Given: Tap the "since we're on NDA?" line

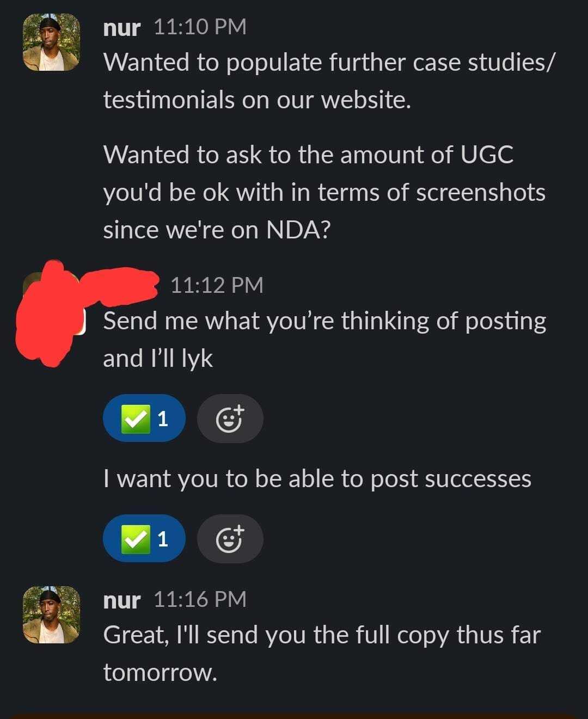Looking at the screenshot, I should tap(217, 230).
